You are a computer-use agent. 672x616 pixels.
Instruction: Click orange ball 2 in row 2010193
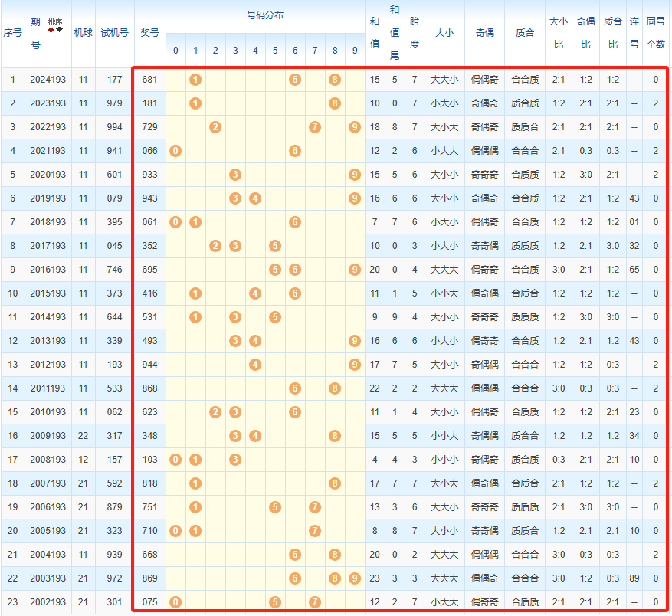click(x=215, y=412)
